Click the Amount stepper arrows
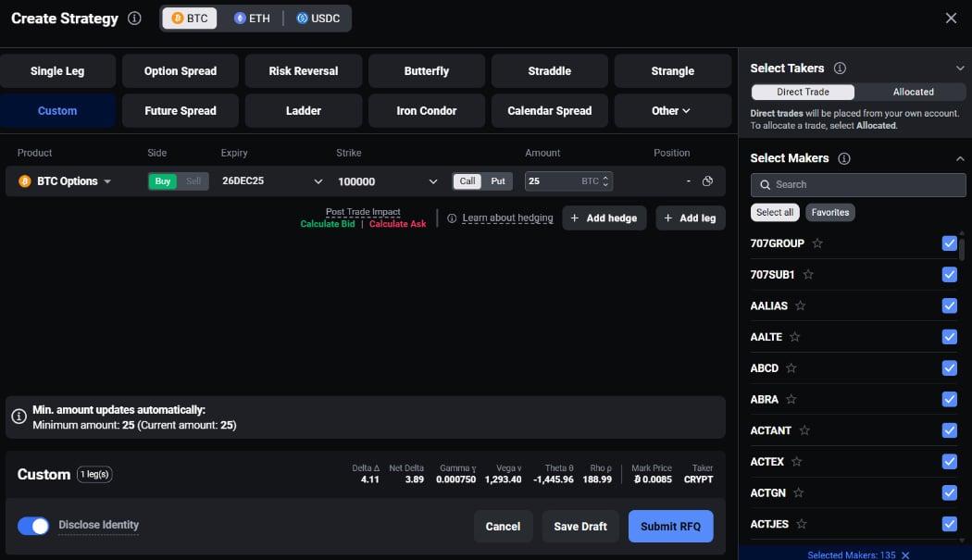This screenshot has height=560, width=972. point(605,181)
